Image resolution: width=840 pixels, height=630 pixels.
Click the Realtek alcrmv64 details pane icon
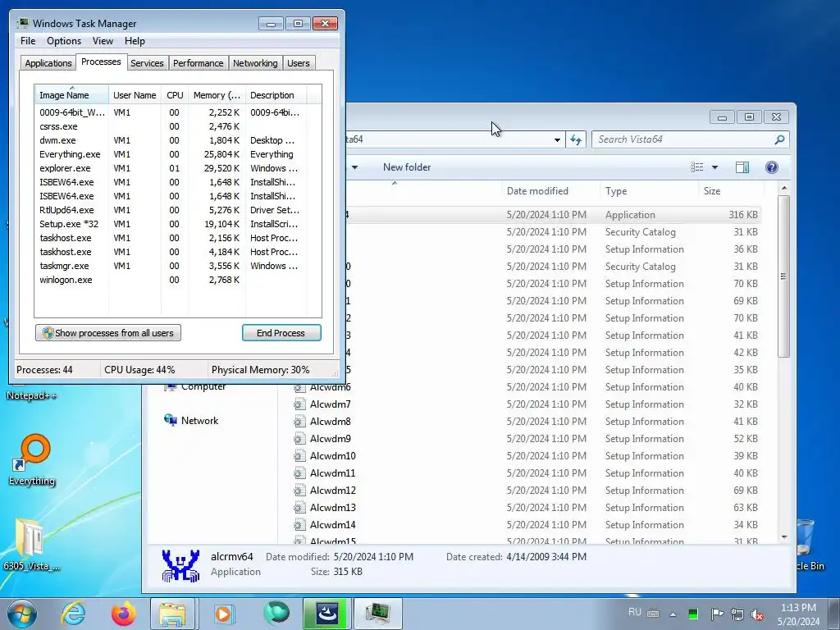[180, 565]
